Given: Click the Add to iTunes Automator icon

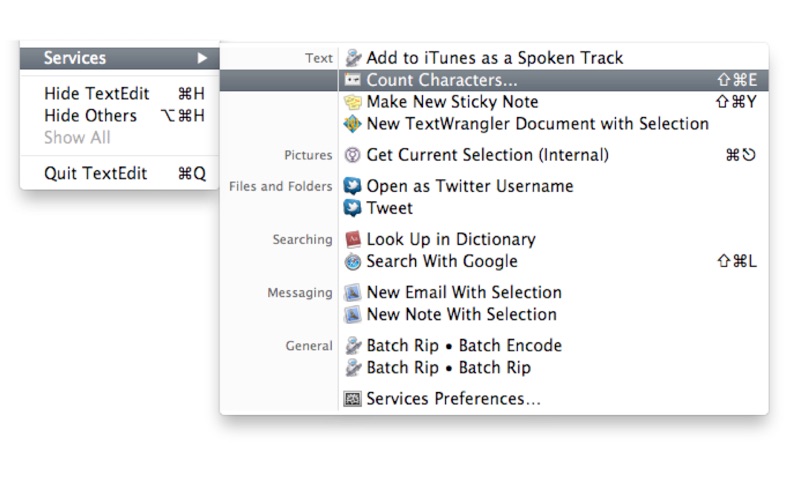Looking at the screenshot, I should coord(353,58).
